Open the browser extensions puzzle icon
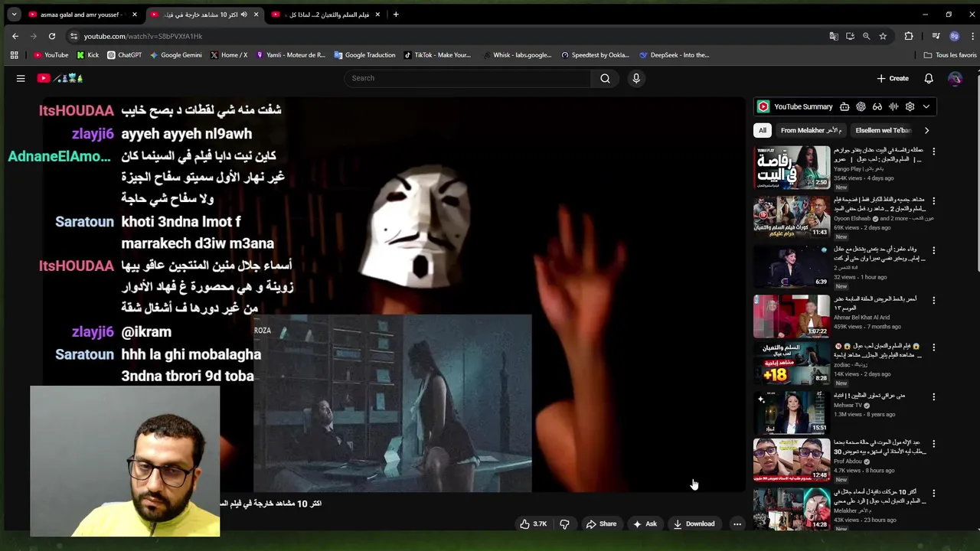 tap(909, 36)
